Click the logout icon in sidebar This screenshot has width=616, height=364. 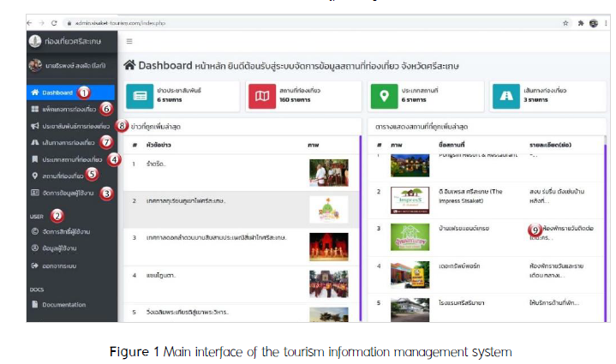(x=34, y=266)
